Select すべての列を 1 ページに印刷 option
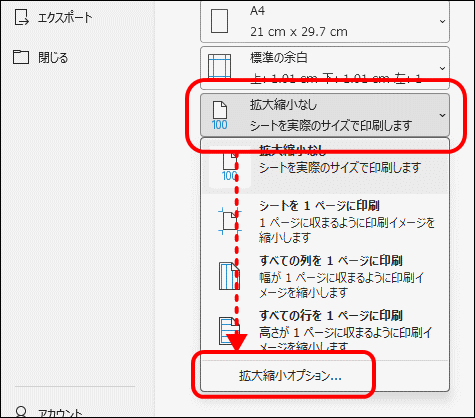 [325, 276]
